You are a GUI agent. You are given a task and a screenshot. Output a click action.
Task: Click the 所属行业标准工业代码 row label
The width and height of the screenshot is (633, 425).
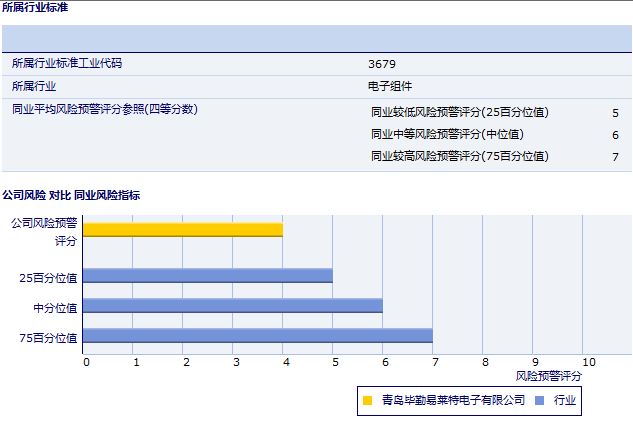tap(73, 64)
